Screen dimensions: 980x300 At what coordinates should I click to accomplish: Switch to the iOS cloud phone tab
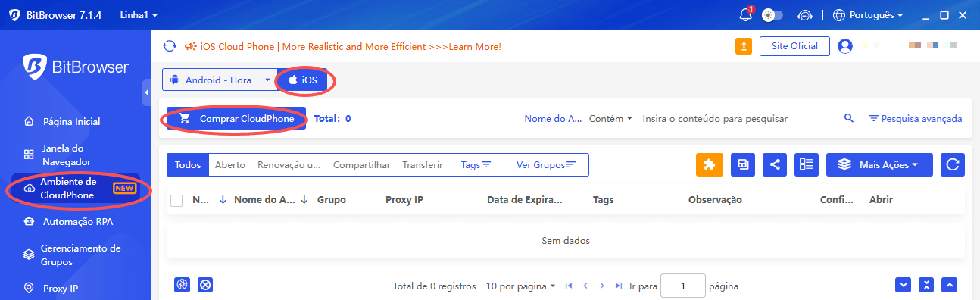[x=303, y=80]
